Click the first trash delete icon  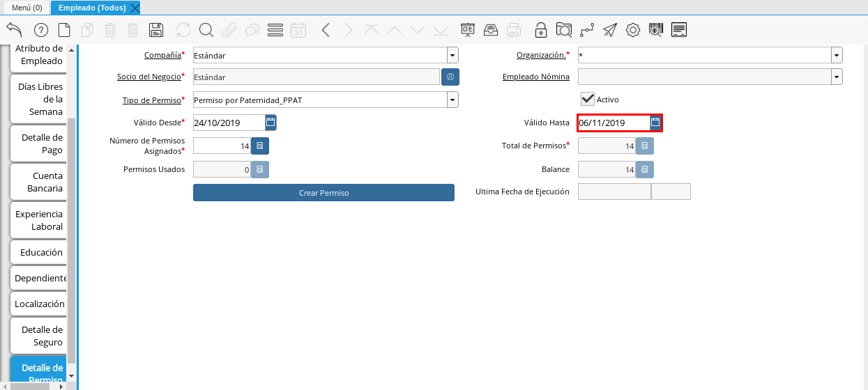click(110, 30)
